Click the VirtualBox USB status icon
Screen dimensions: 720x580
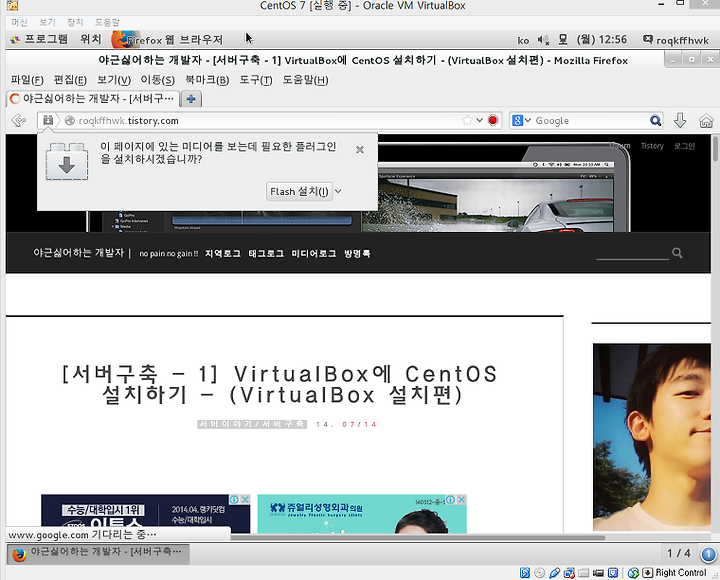point(554,573)
